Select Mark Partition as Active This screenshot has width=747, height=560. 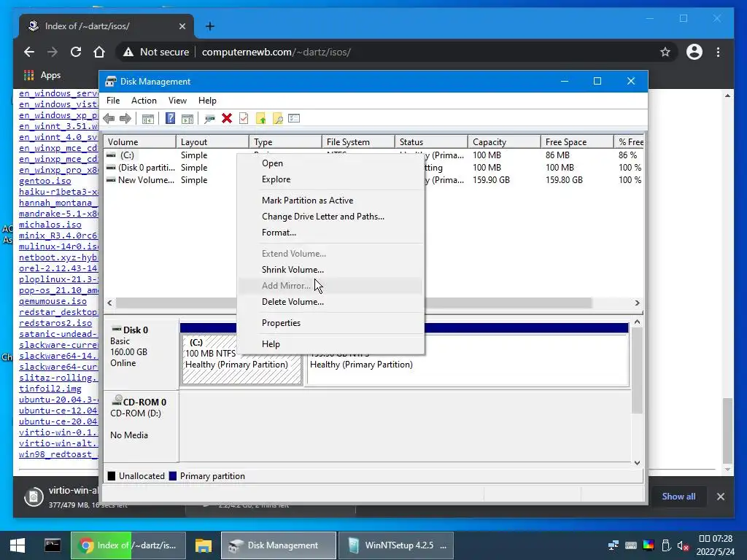point(330,201)
